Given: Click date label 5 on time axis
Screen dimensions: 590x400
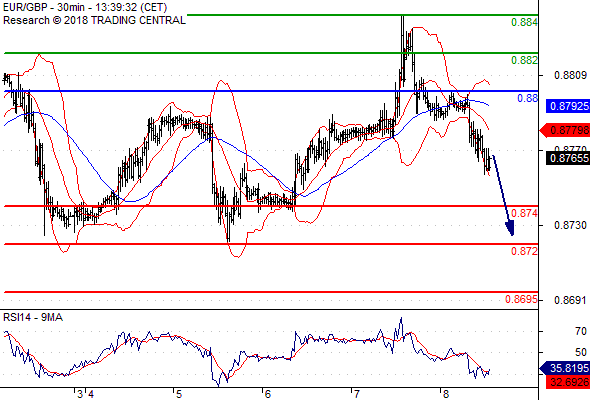Looking at the screenshot, I should click(x=179, y=394).
